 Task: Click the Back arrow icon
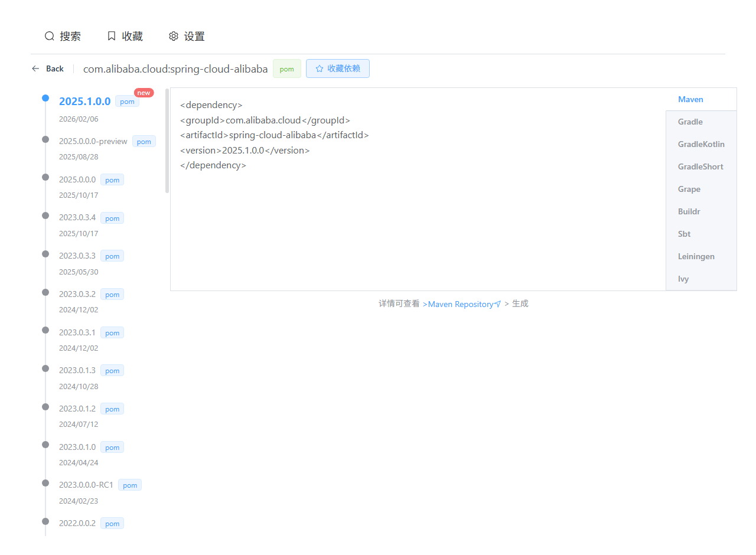[35, 68]
